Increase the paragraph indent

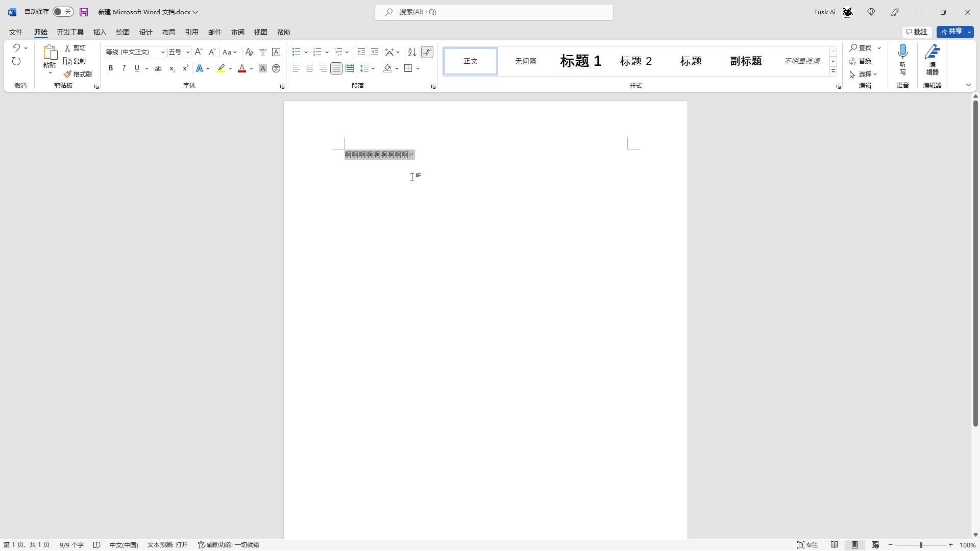(x=375, y=52)
